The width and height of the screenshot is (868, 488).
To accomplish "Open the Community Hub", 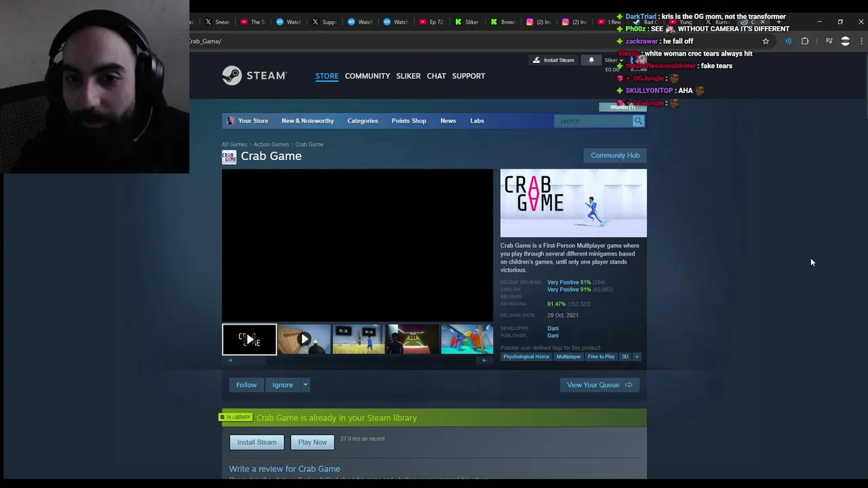I will pos(615,155).
